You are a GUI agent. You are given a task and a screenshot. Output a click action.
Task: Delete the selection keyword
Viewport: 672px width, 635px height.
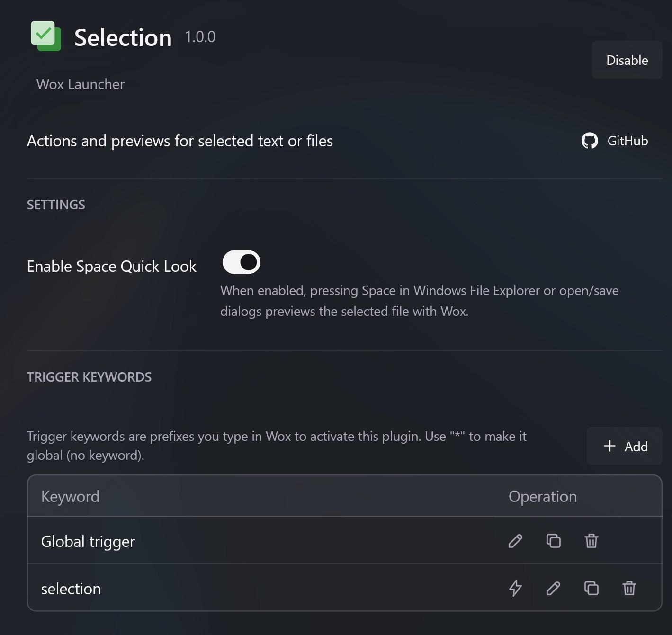pos(629,588)
